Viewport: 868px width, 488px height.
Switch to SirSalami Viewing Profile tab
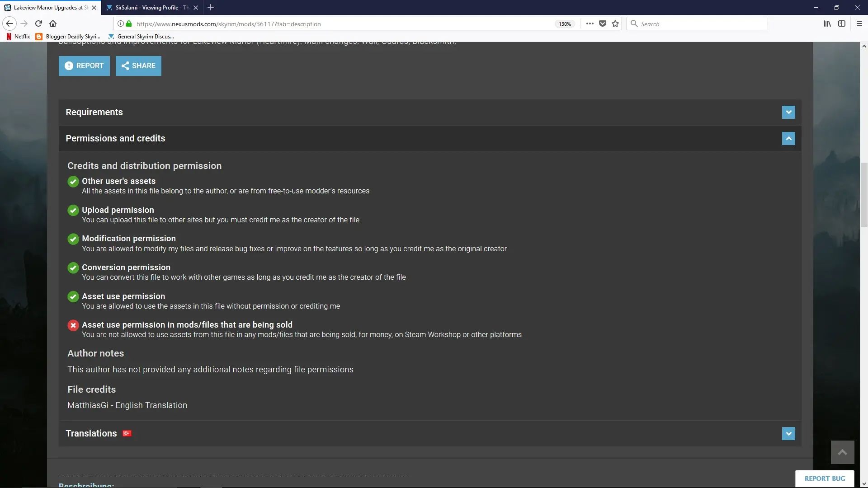pyautogui.click(x=152, y=8)
